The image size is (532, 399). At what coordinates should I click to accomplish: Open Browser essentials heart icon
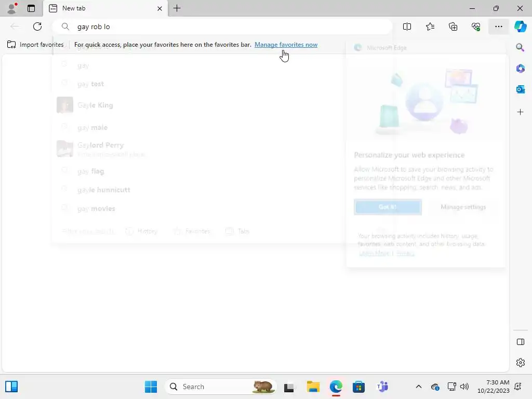(476, 26)
